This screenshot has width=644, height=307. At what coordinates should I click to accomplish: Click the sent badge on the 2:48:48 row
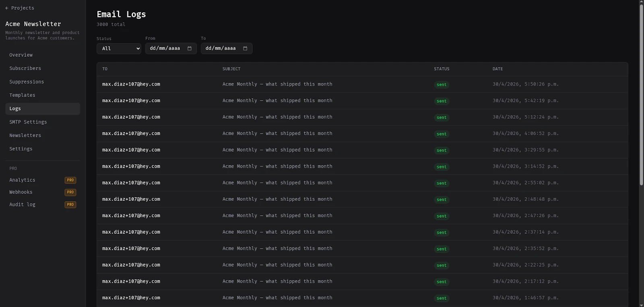442,200
